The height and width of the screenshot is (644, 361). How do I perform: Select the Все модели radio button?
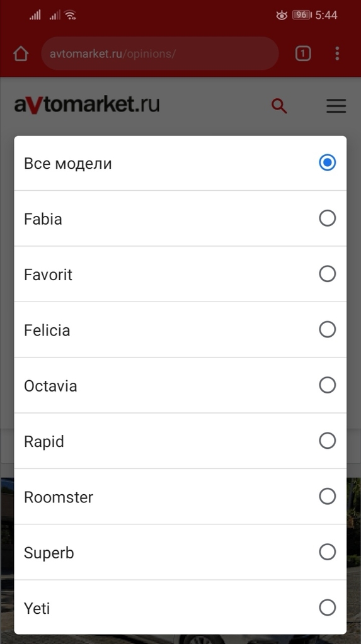pos(327,162)
